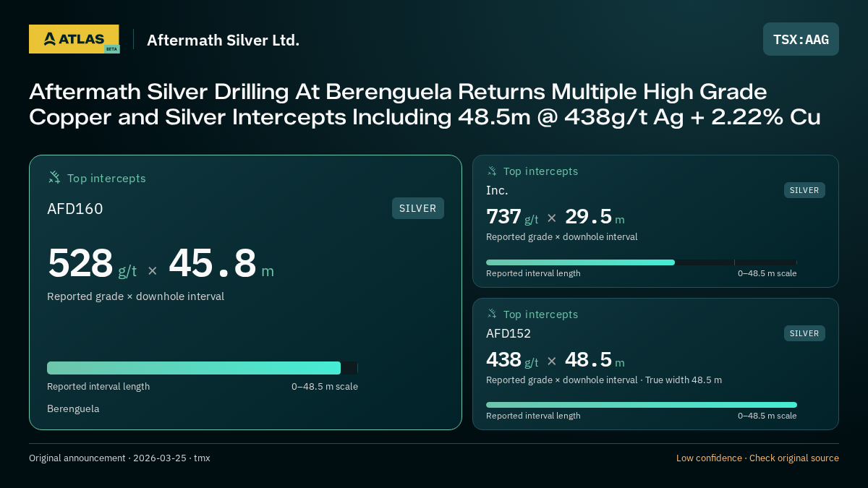This screenshot has height=488, width=868.
Task: Click the True width 48.5 m caption
Action: point(684,380)
